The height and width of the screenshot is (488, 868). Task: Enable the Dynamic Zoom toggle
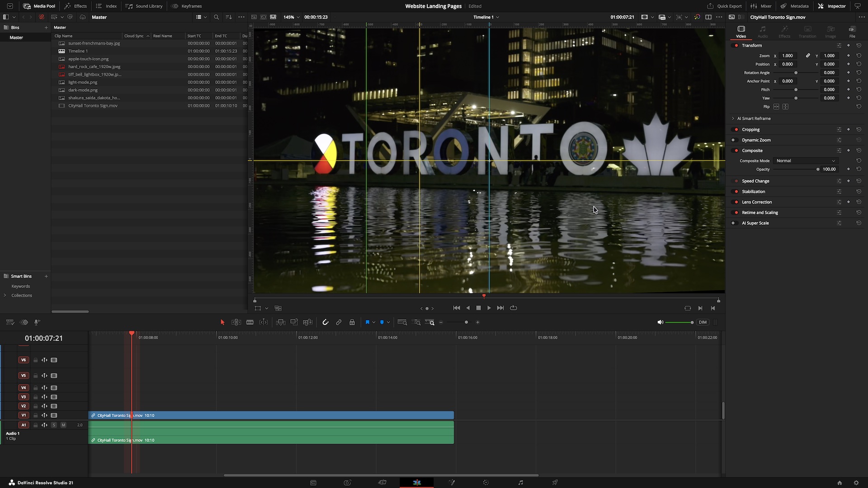point(734,140)
